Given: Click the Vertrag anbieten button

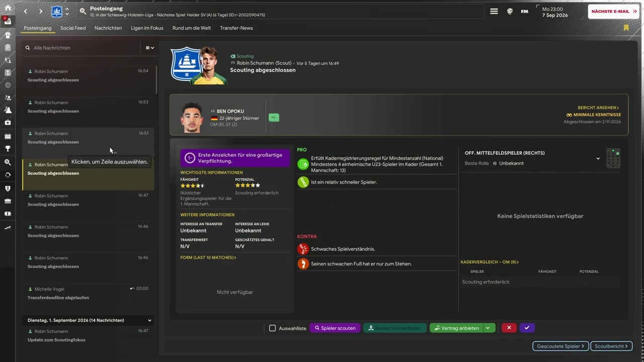Looking at the screenshot, I should point(456,328).
